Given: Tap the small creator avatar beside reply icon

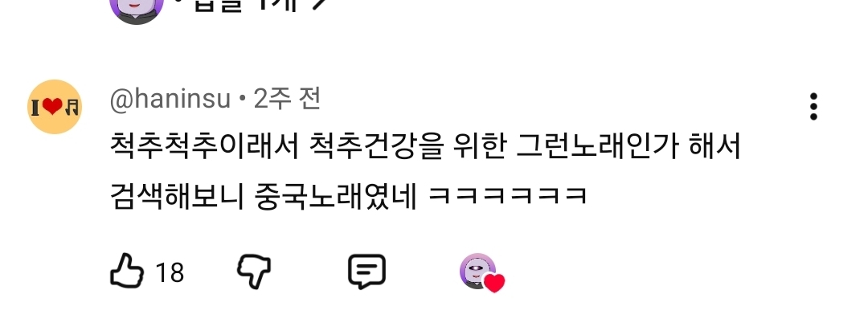Looking at the screenshot, I should (477, 271).
